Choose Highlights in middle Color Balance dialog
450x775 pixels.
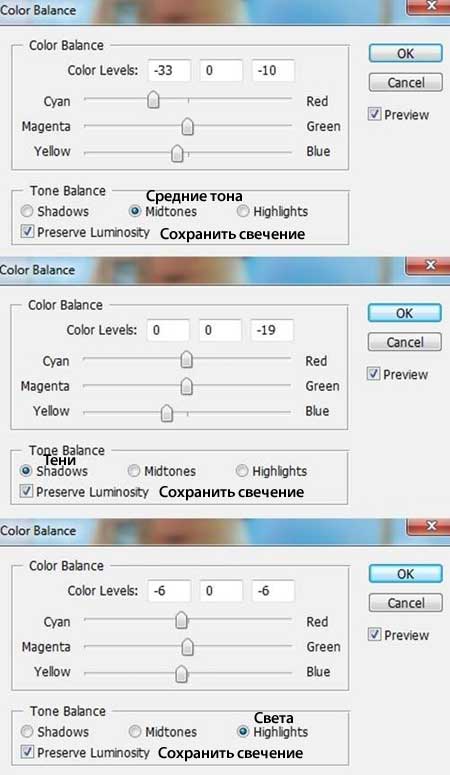(x=241, y=471)
